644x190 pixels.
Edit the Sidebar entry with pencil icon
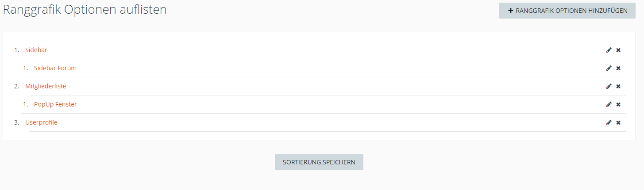click(609, 50)
